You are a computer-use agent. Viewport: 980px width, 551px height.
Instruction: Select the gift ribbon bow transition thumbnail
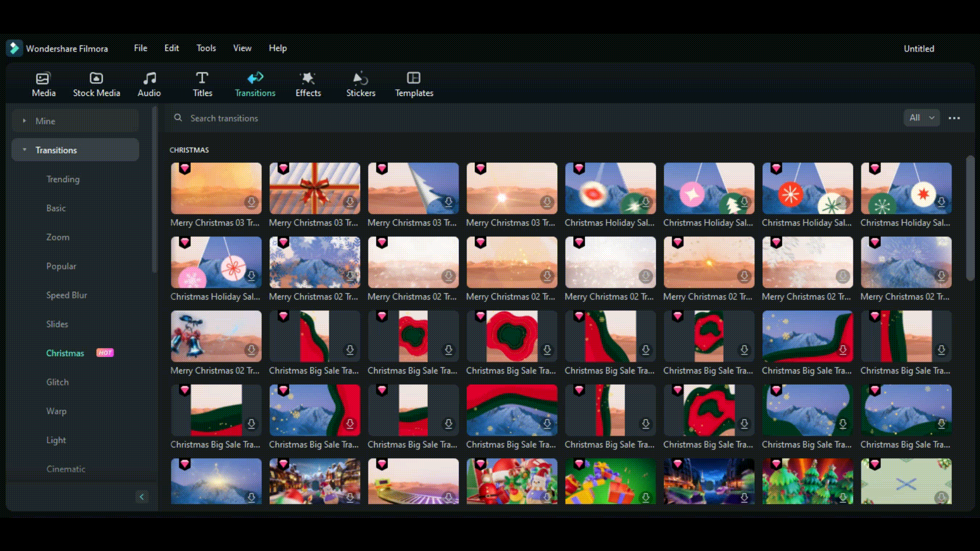coord(314,188)
